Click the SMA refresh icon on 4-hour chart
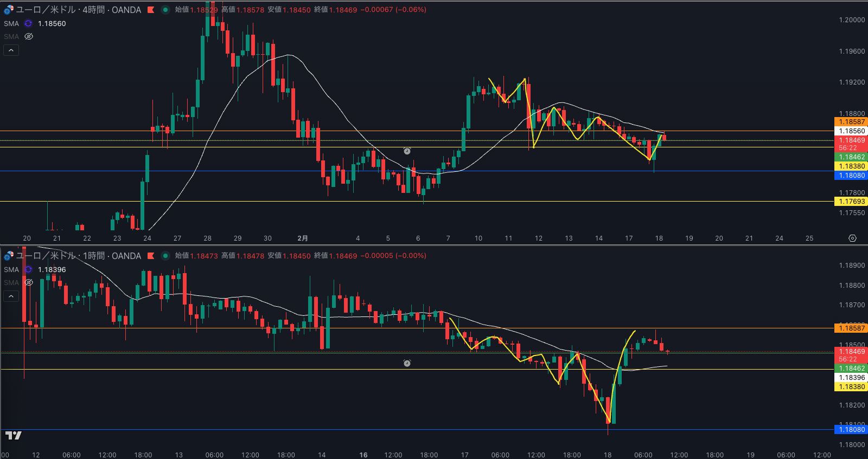Screen dimensions: 868x459 click(28, 23)
